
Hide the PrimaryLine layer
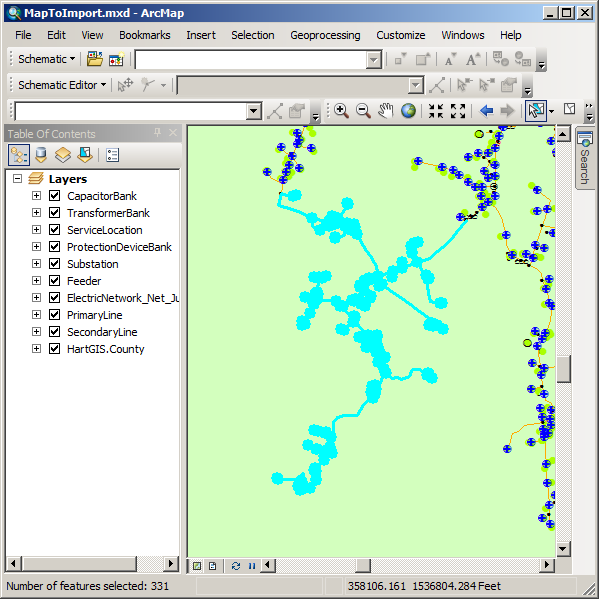pos(54,315)
